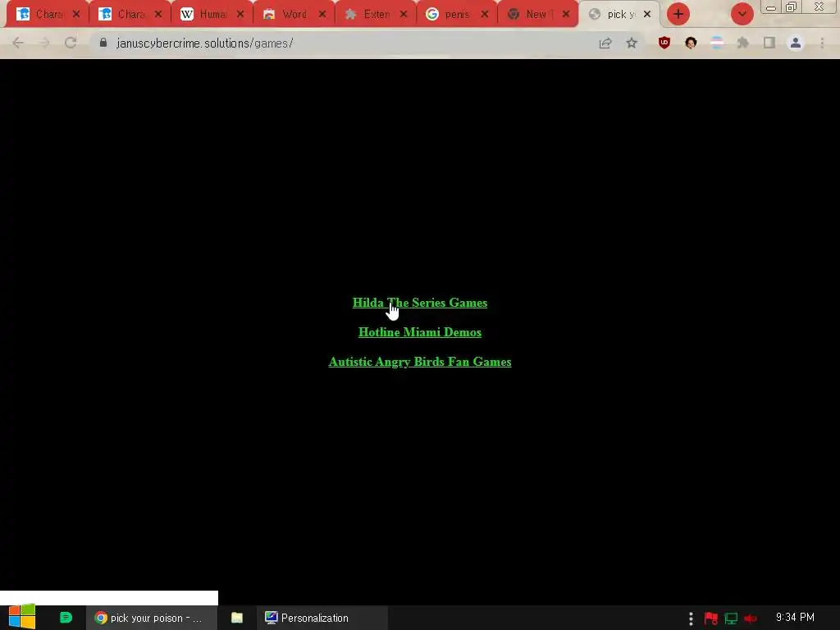Click the share page icon
840x630 pixels.
tap(605, 43)
